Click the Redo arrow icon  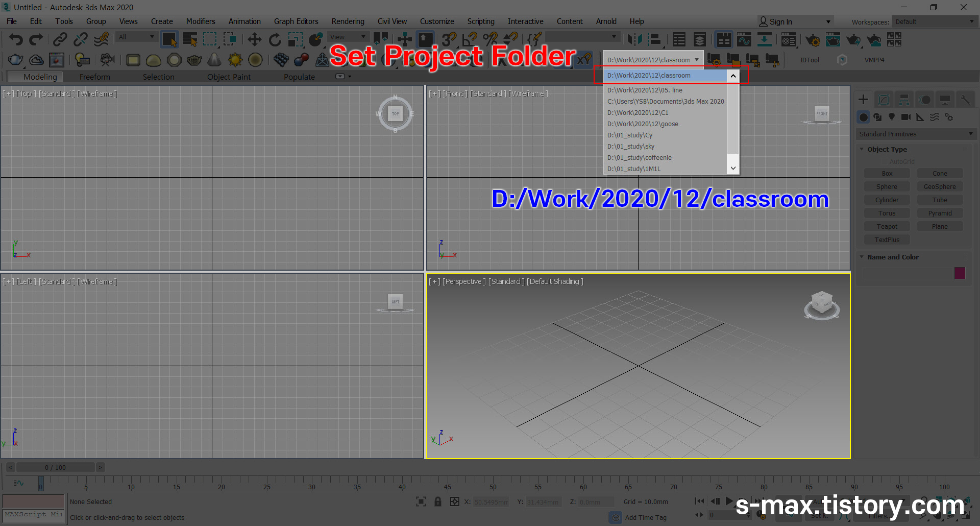click(36, 39)
